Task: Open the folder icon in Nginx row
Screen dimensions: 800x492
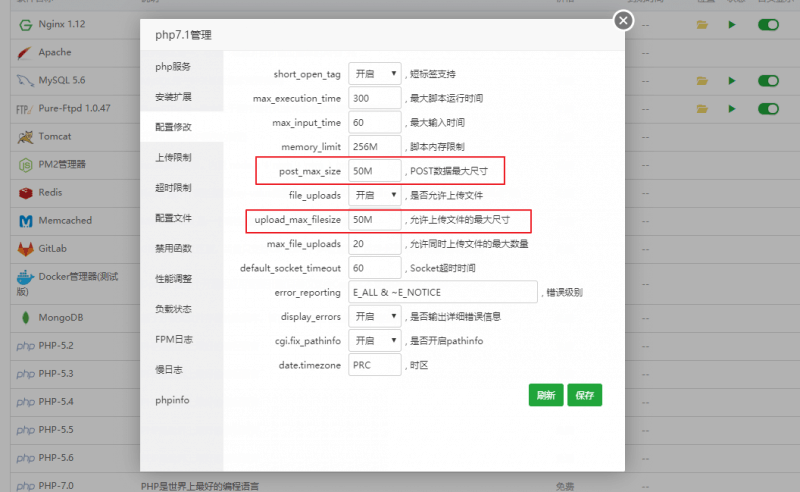Action: (x=703, y=24)
